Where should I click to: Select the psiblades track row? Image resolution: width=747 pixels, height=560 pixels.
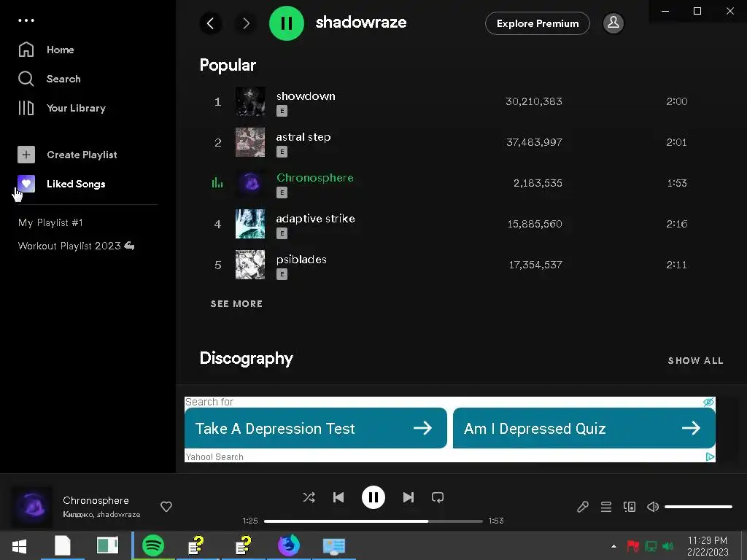pos(450,265)
